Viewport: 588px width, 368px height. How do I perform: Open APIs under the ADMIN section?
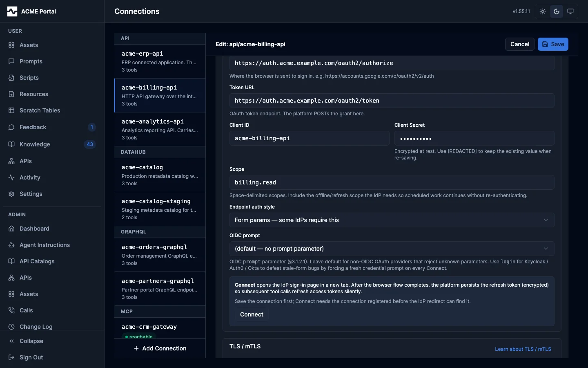[52, 278]
